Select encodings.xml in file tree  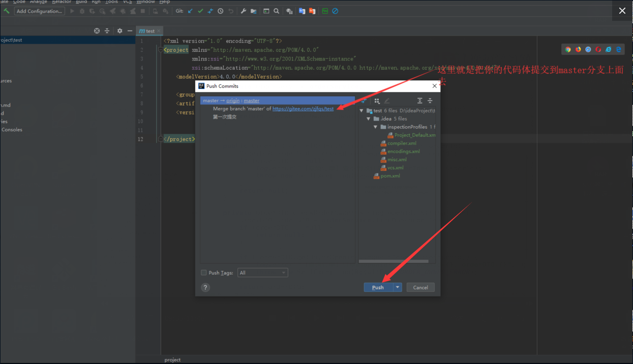pos(400,151)
